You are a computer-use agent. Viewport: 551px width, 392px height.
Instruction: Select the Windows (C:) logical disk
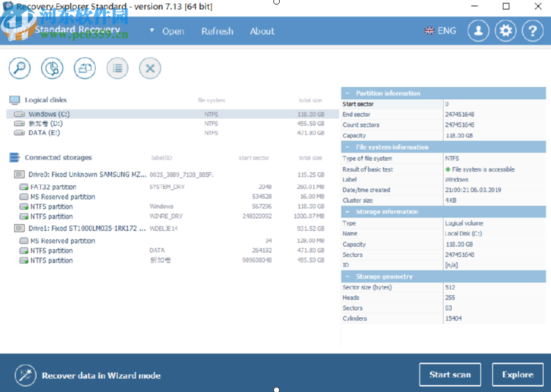pyautogui.click(x=49, y=114)
